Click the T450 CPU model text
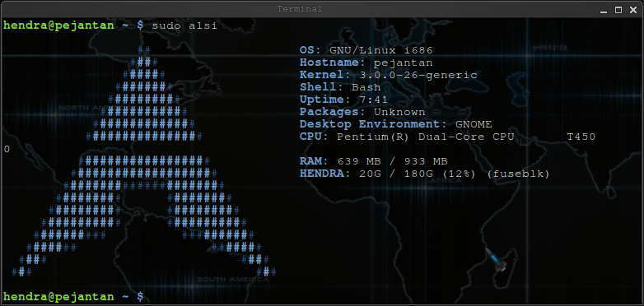This screenshot has height=306, width=644. [581, 137]
